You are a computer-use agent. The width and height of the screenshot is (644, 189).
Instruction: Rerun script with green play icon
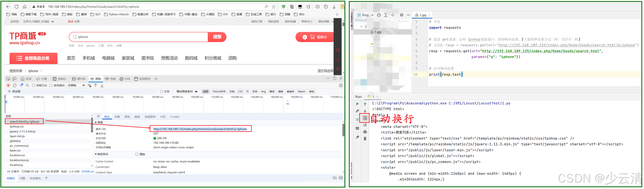358,104
